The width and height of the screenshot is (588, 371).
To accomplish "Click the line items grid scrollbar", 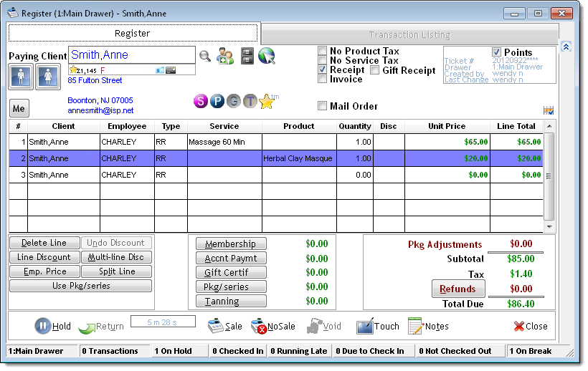I will click(549, 175).
